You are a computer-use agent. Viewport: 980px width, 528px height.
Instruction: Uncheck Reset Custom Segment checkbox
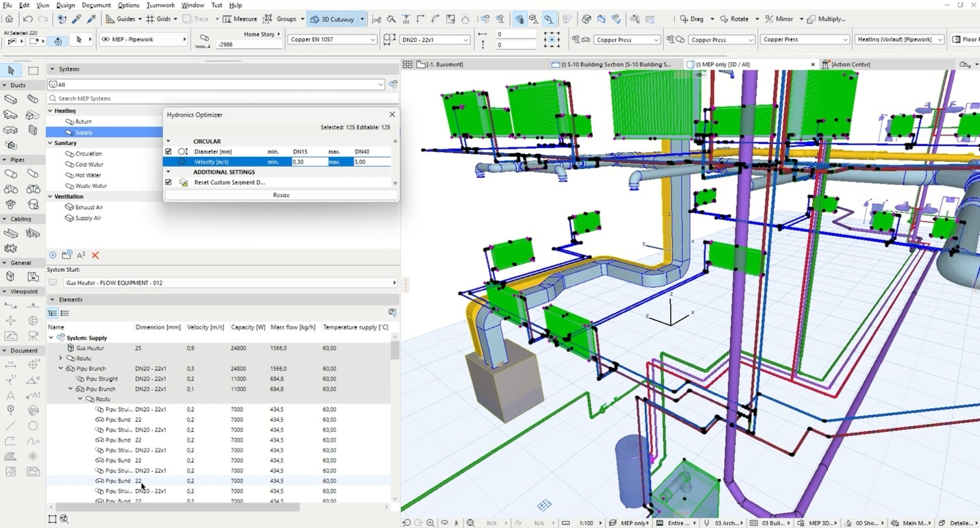tap(169, 183)
